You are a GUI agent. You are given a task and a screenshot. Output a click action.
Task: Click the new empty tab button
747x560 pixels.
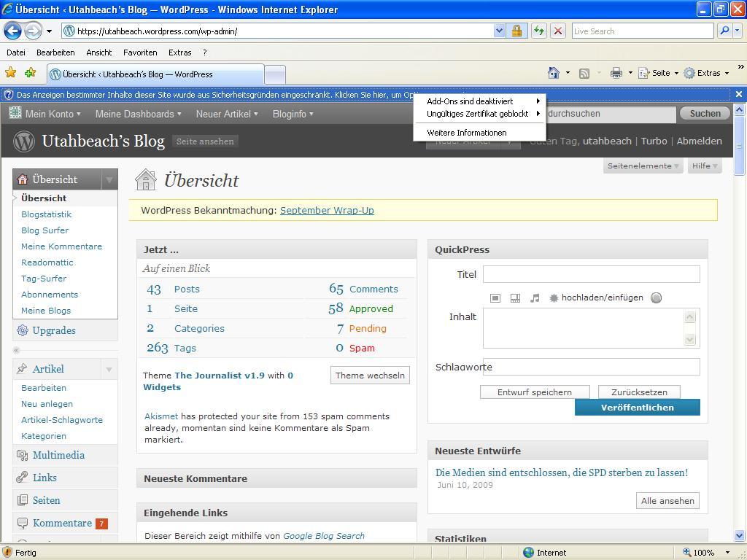275,75
